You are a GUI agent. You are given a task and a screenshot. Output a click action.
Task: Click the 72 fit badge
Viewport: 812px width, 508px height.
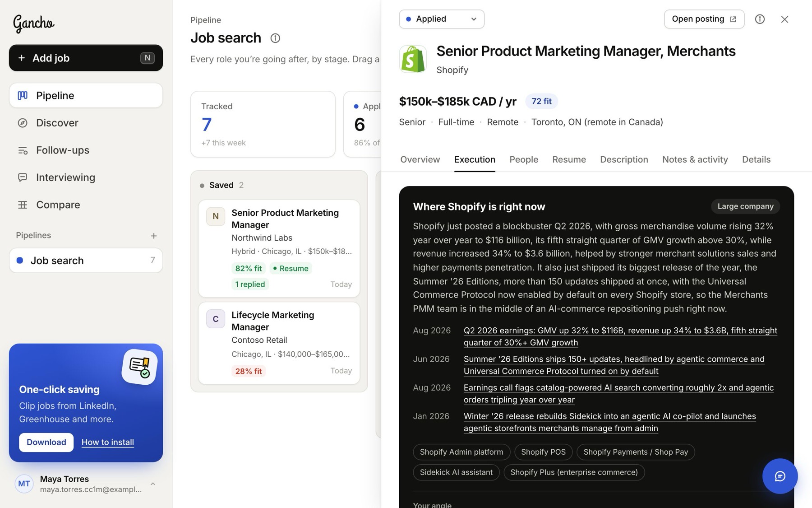coord(541,101)
